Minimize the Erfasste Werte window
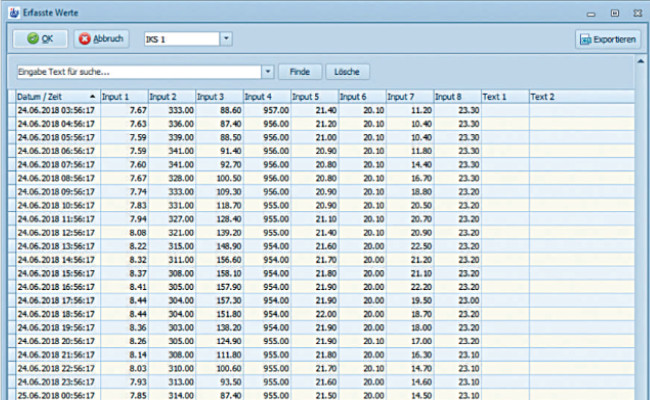This screenshot has height=400, width=650. click(591, 14)
